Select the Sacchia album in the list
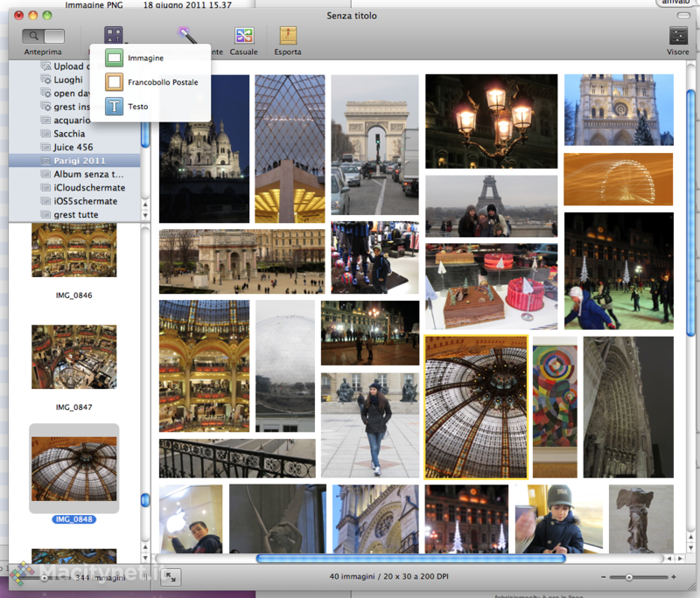The width and height of the screenshot is (700, 598). [x=69, y=134]
